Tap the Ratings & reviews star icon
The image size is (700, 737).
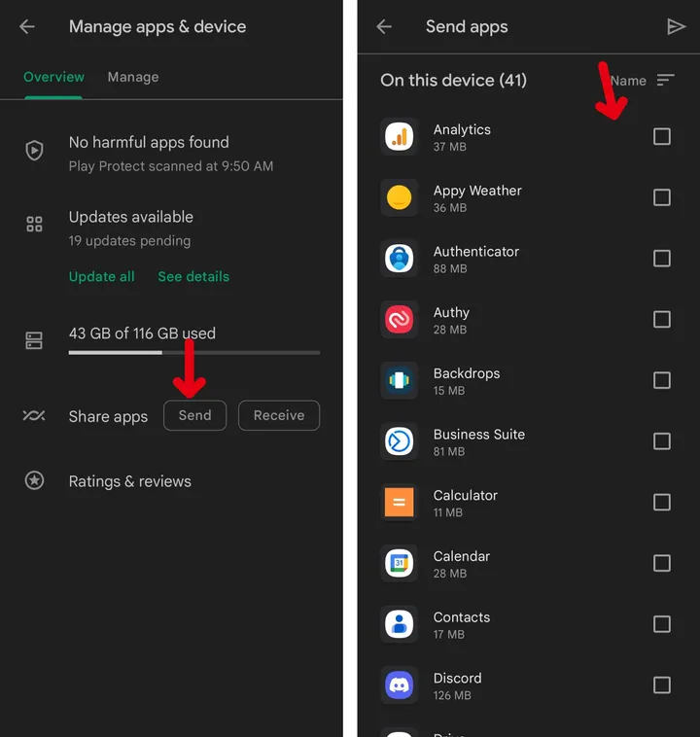(34, 480)
